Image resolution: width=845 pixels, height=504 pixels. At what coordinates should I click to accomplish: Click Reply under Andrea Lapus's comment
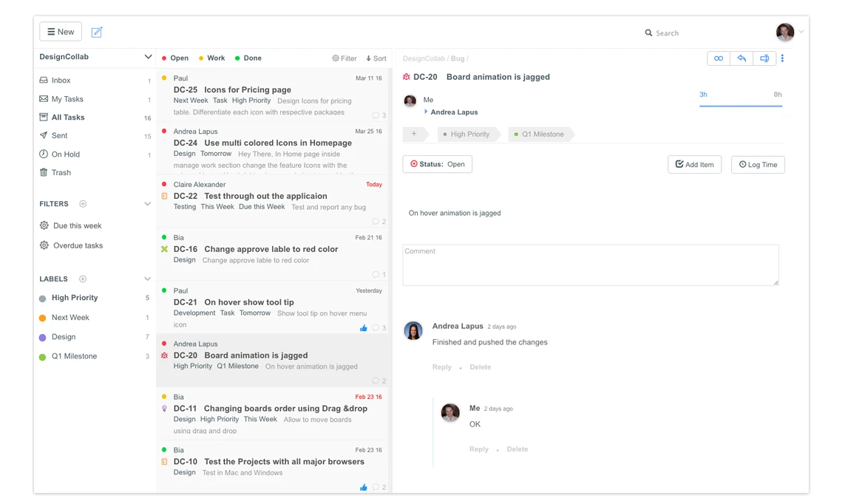[x=441, y=367]
